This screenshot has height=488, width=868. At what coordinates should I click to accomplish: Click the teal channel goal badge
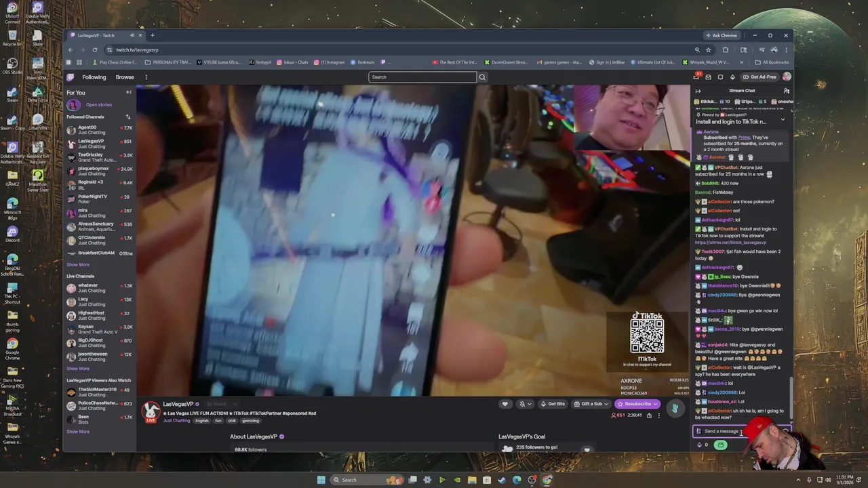(x=674, y=408)
